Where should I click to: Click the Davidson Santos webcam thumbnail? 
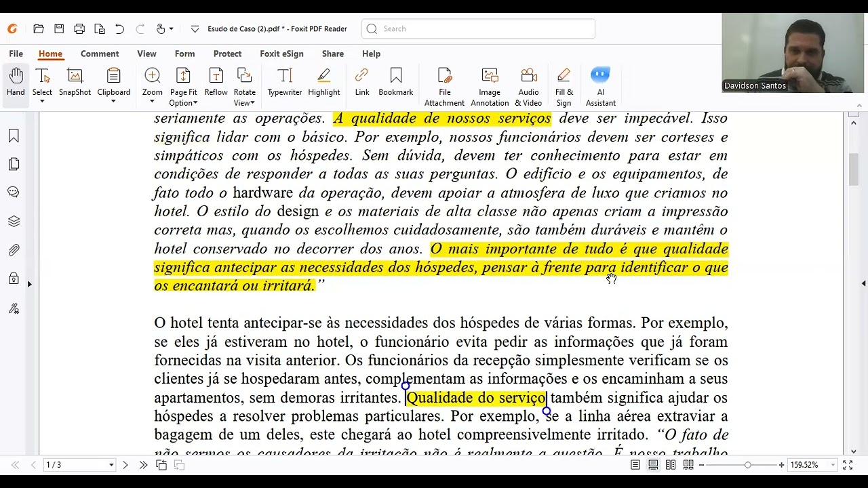point(793,53)
